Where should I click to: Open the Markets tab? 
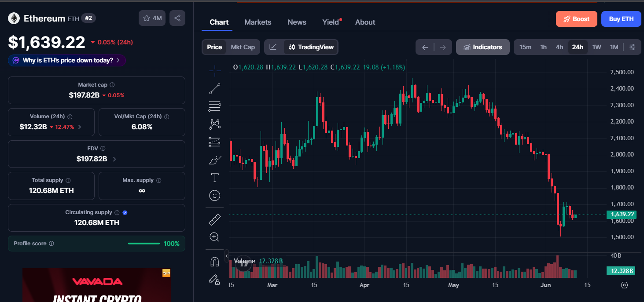click(x=258, y=22)
